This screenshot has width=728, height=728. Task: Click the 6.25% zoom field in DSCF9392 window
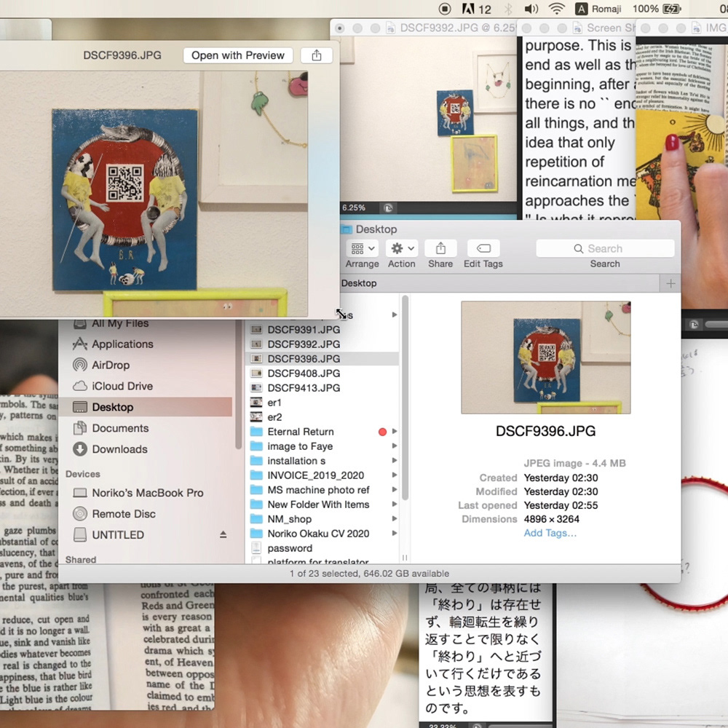coord(354,207)
